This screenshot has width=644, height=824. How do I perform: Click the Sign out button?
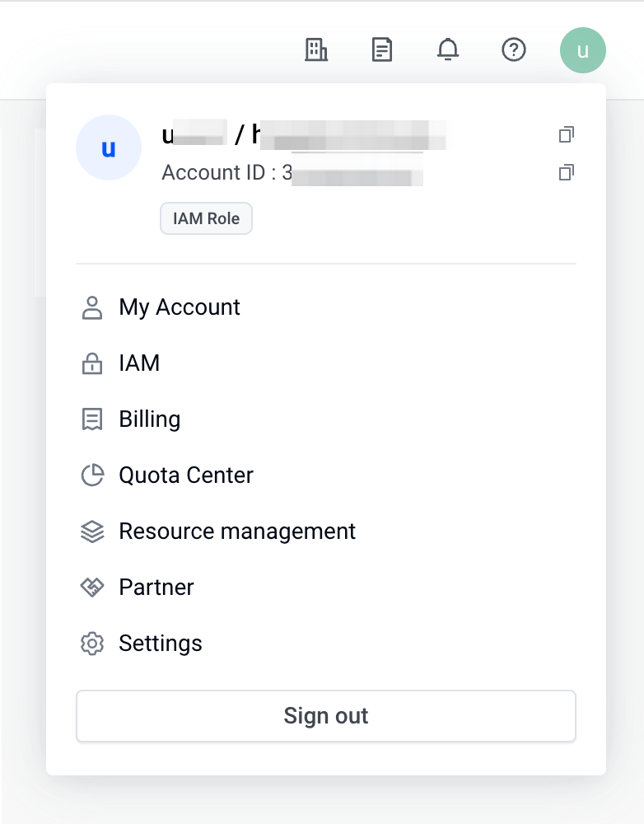(325, 716)
